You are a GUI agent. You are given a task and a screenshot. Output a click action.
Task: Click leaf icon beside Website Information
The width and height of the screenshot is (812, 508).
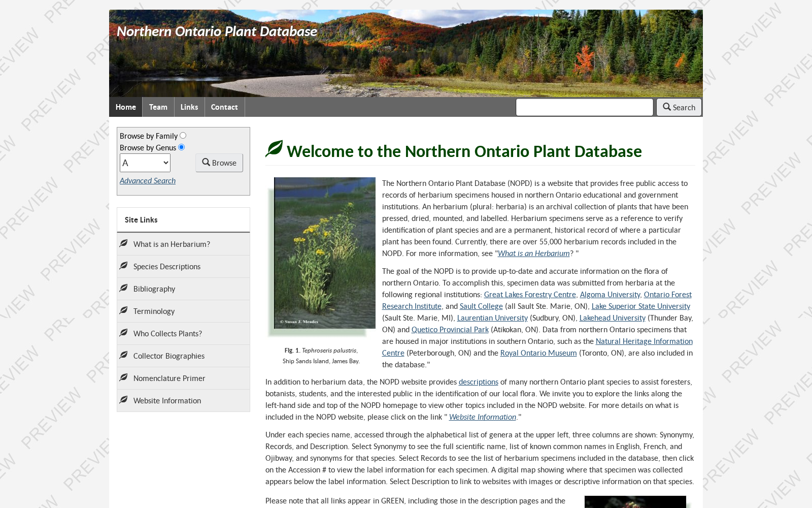click(123, 400)
